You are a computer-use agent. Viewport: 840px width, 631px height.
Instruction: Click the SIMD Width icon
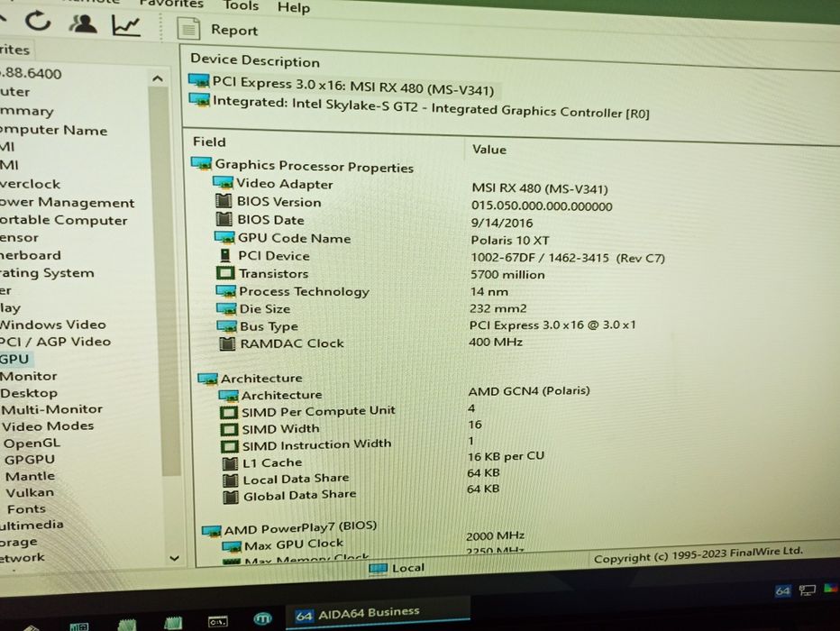coord(229,430)
